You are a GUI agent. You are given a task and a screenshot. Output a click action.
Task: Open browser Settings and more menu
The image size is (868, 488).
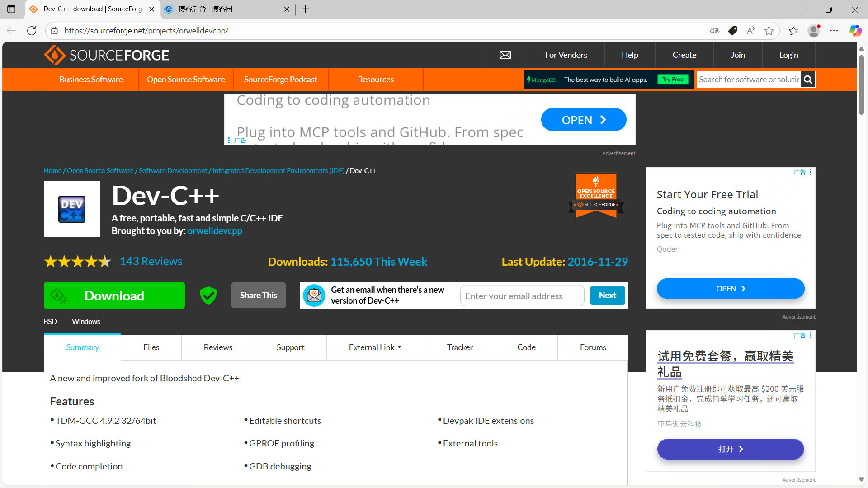(834, 31)
